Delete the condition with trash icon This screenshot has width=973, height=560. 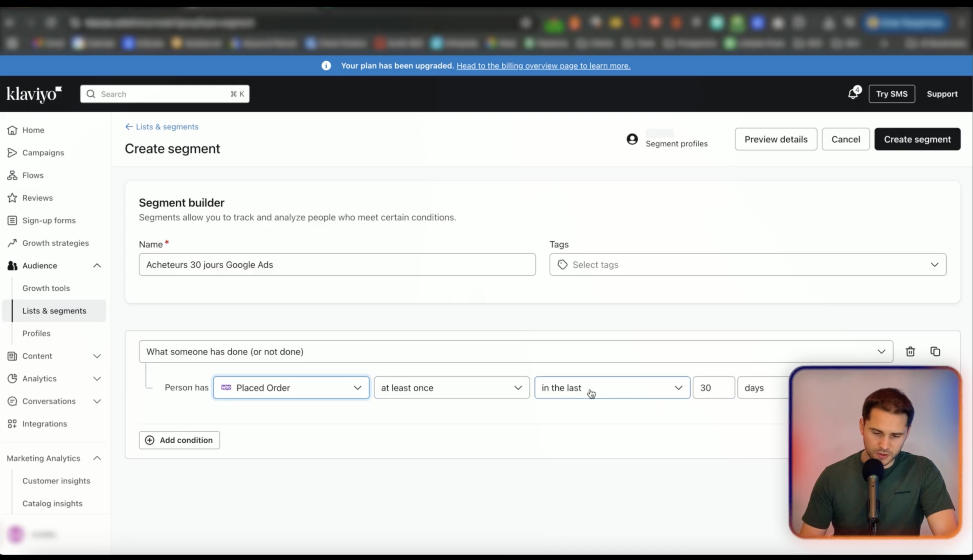click(x=910, y=351)
